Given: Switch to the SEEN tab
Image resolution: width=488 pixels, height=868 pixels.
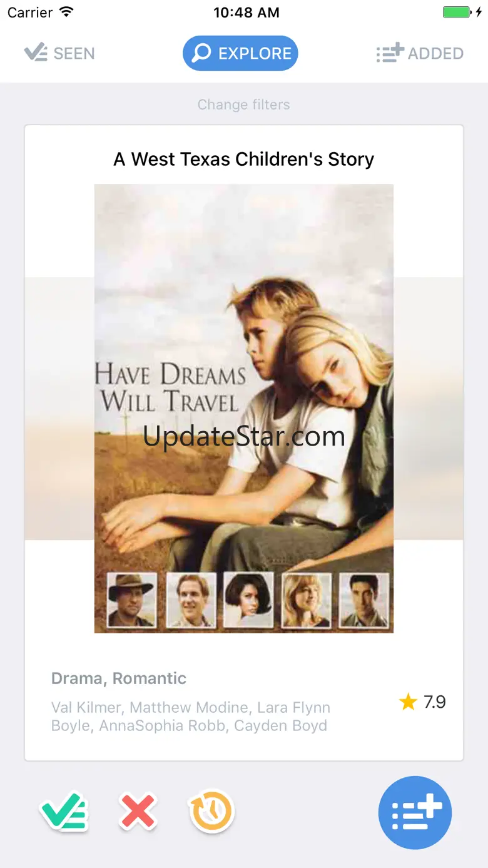Looking at the screenshot, I should point(59,53).
